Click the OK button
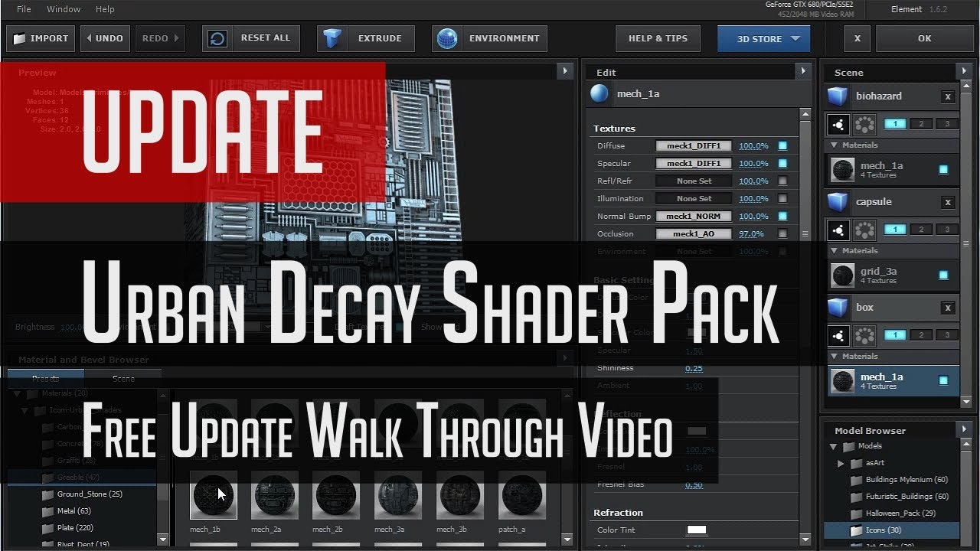Image resolution: width=980 pixels, height=551 pixels. [924, 38]
